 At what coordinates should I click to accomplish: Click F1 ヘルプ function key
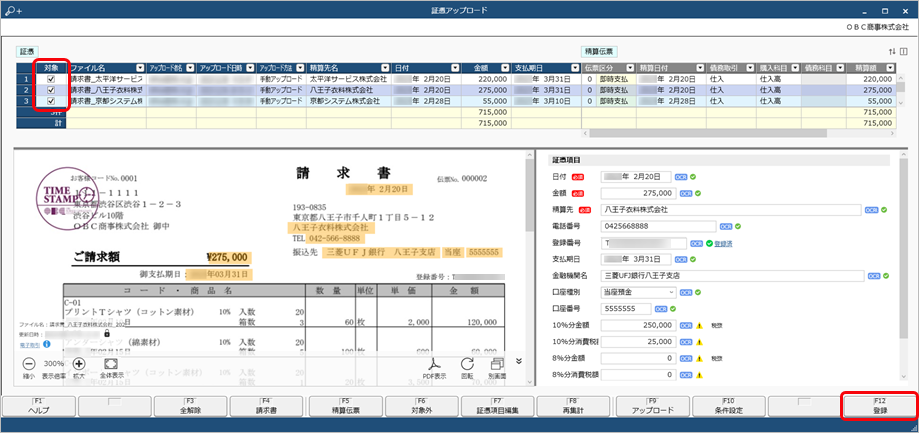[x=39, y=405]
